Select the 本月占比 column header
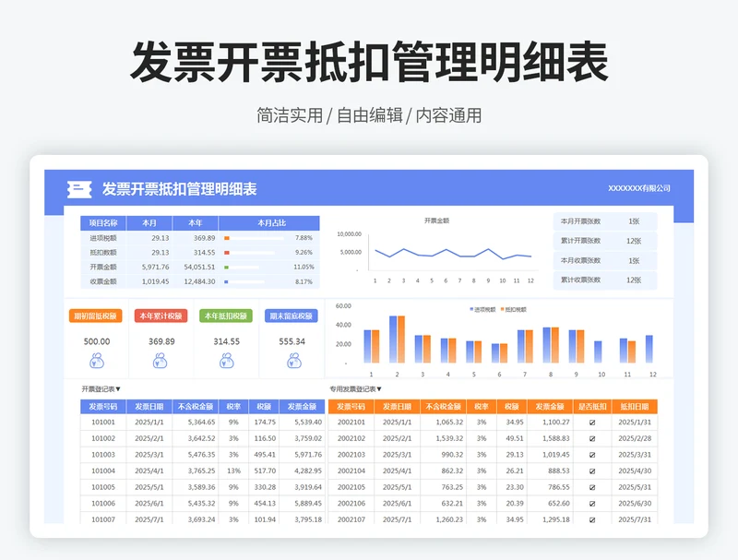Viewport: 738px width, 560px height. [x=271, y=223]
